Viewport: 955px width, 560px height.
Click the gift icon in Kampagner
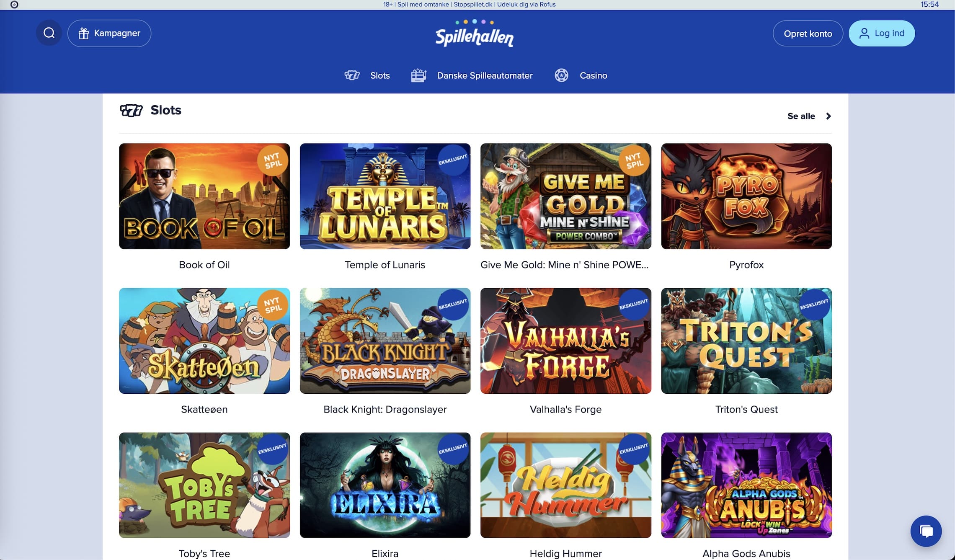pyautogui.click(x=84, y=34)
